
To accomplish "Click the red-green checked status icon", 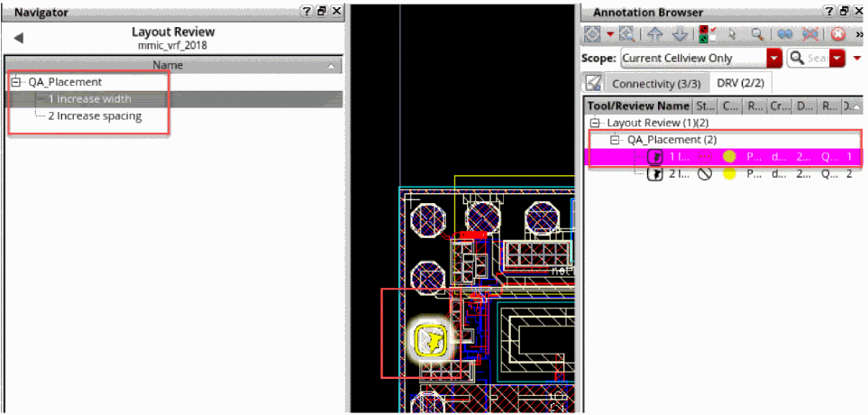I will 707,34.
